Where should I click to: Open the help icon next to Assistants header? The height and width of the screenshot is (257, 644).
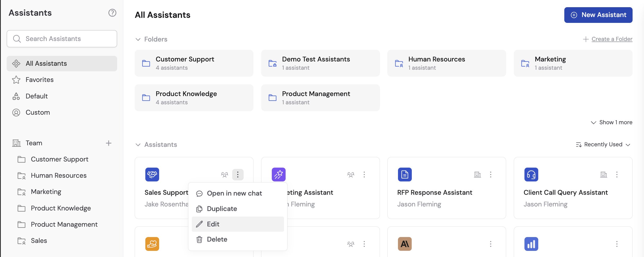click(x=112, y=13)
